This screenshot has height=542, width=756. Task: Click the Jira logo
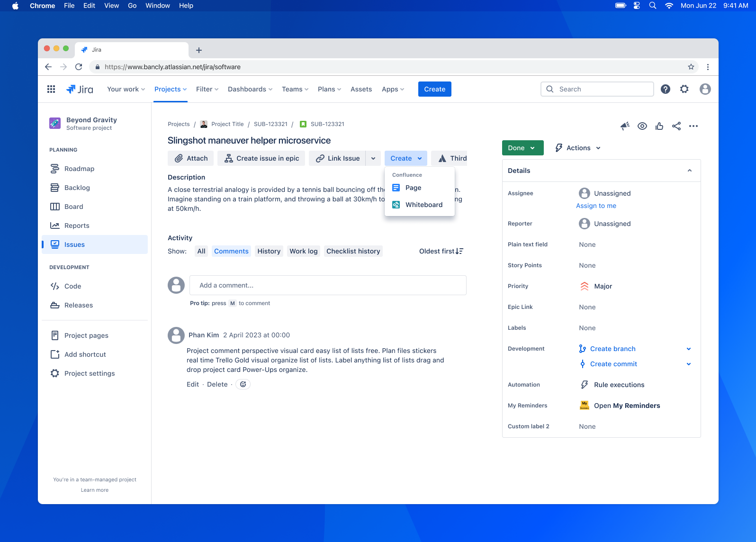tap(80, 89)
